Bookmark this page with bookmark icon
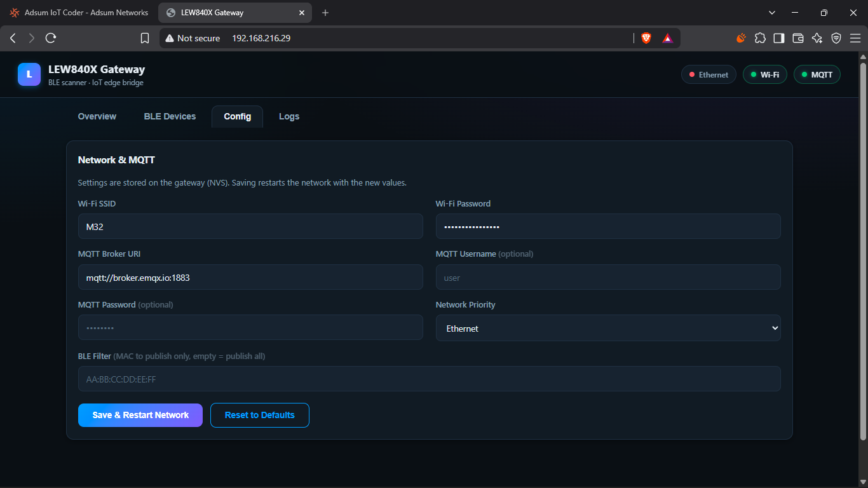 (x=145, y=38)
